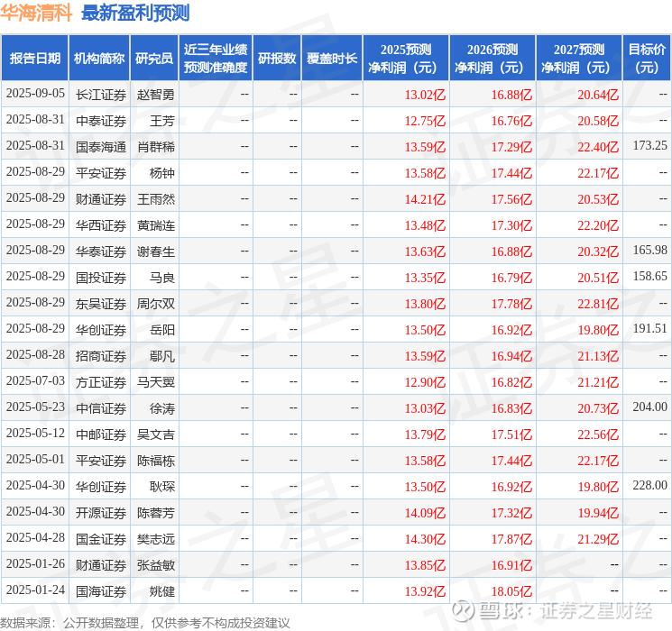Select the 国海证券 institution cell
Image resolution: width=672 pixels, height=631 pixels.
[101, 591]
